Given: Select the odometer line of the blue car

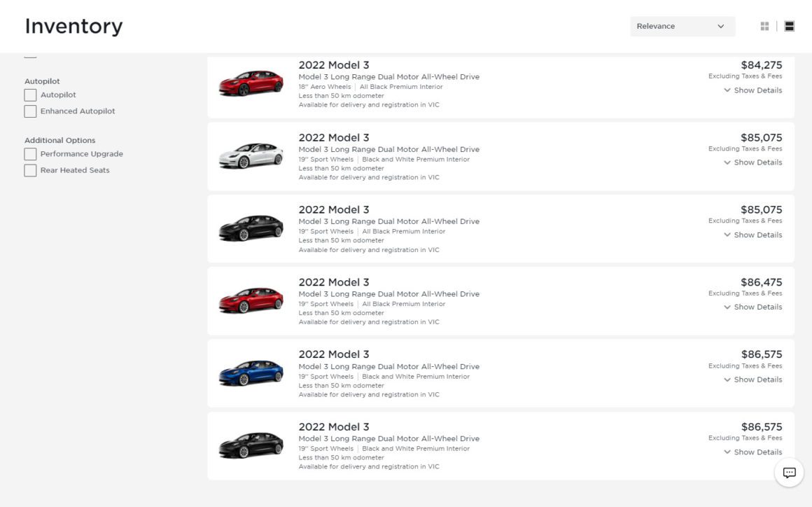Looking at the screenshot, I should tap(342, 386).
